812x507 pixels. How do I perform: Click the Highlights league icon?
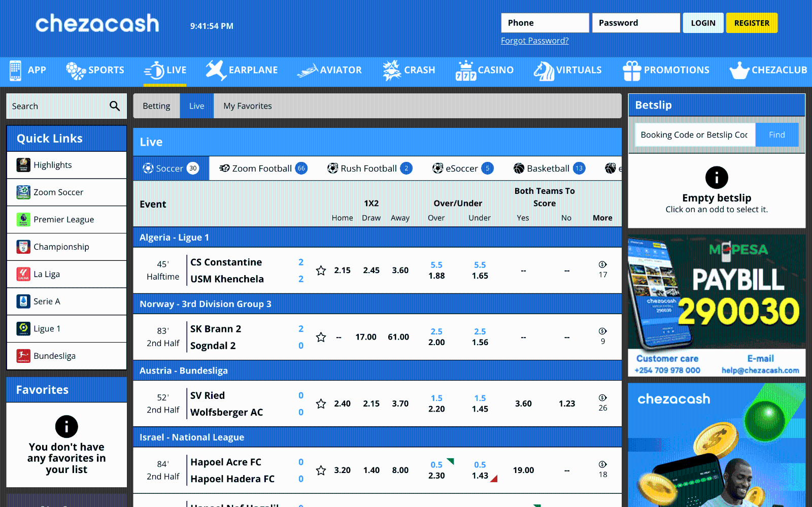tap(23, 165)
